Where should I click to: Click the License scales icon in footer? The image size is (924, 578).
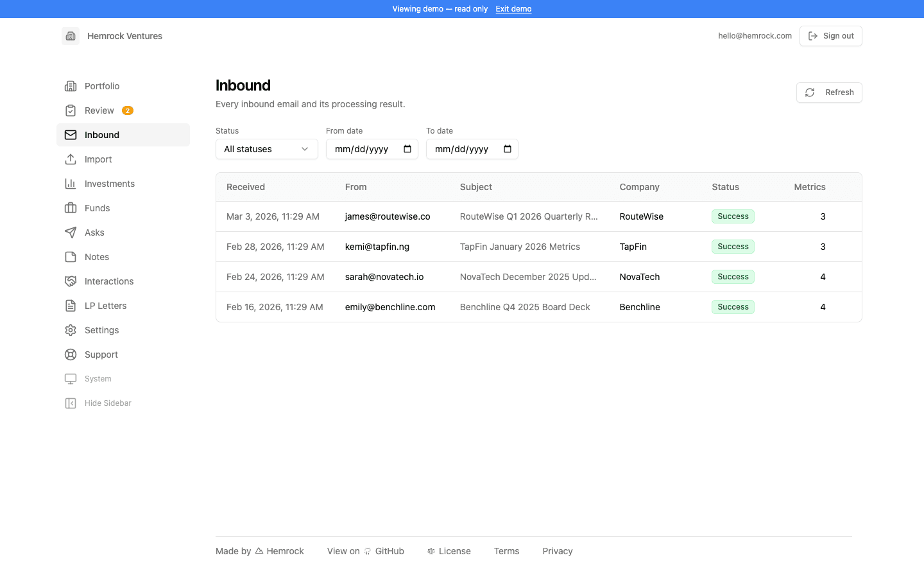(431, 551)
